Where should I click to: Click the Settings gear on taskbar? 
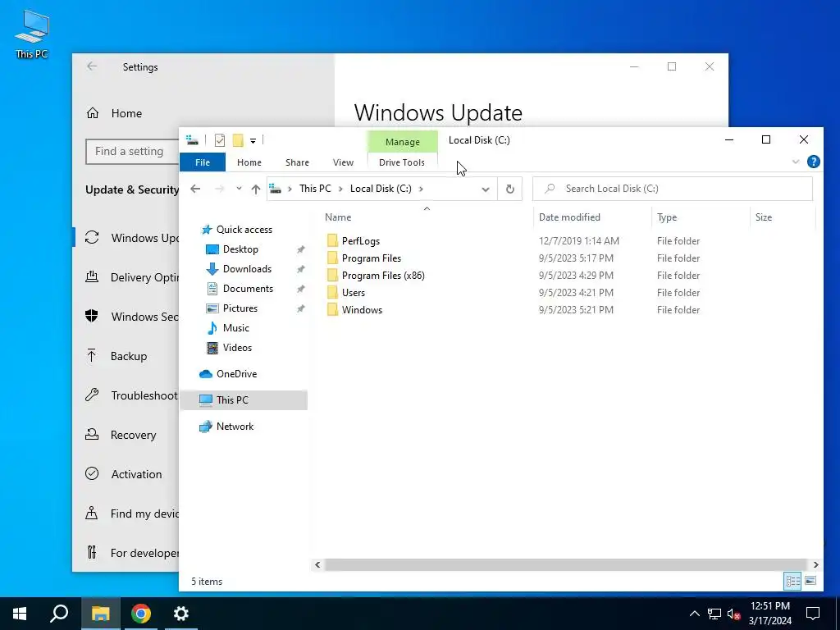pos(181,614)
